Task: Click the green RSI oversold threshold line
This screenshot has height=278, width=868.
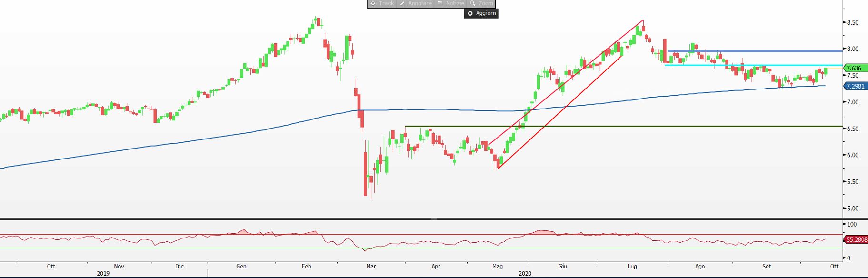Action: 421,248
